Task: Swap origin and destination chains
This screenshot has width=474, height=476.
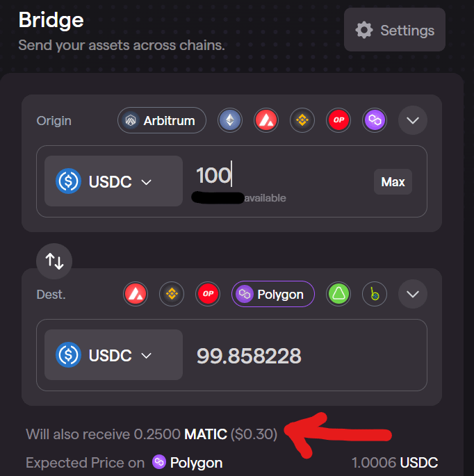Action: [x=54, y=261]
